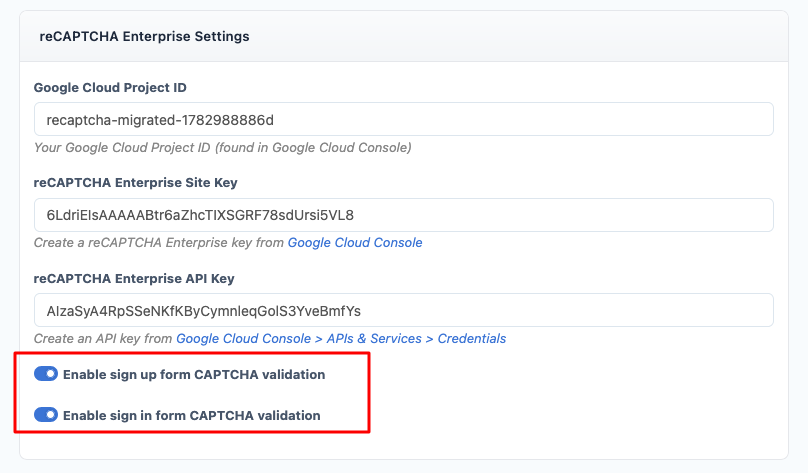
Task: Click the reCAPTCHA Enterprise Site Key label
Action: point(136,183)
